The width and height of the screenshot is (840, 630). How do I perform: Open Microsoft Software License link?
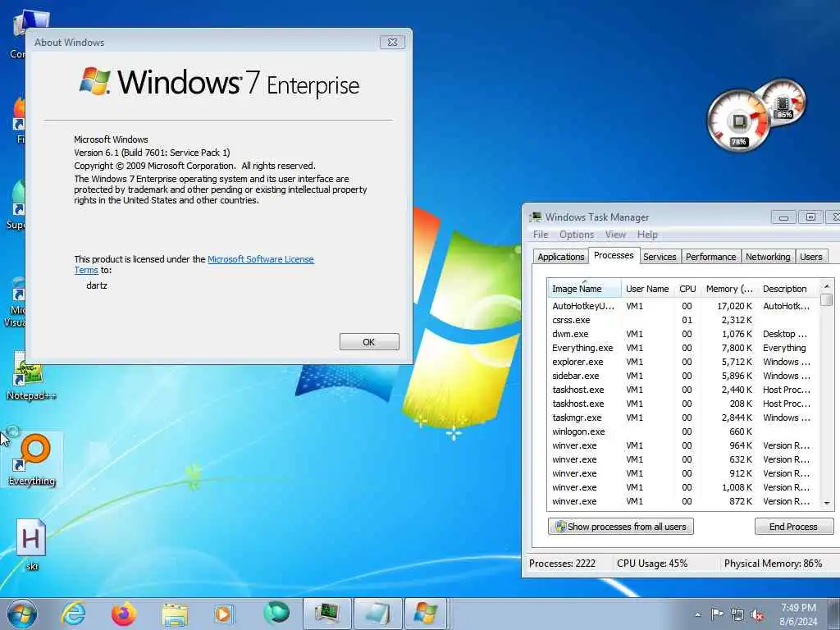click(260, 259)
